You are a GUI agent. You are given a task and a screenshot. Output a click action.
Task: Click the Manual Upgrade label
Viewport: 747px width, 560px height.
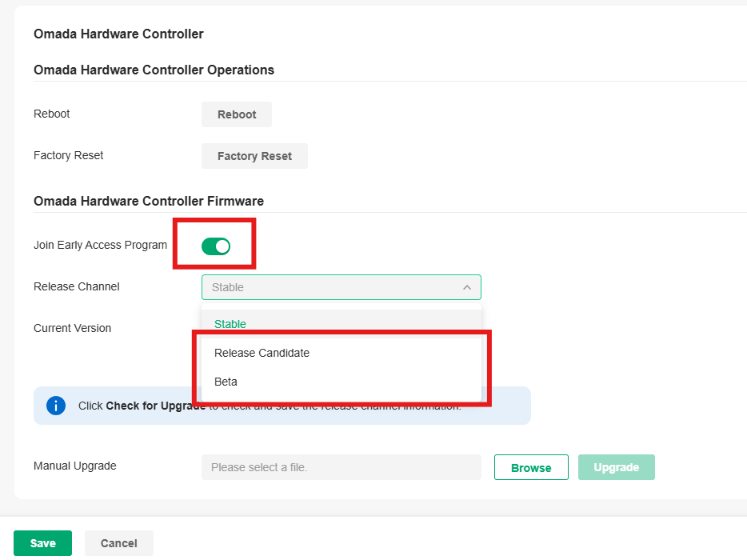point(75,466)
